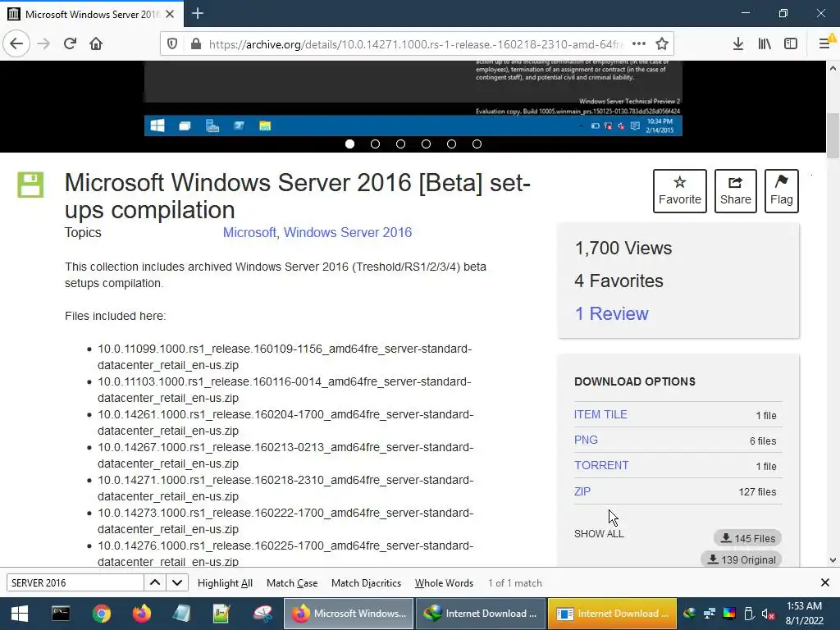Open the Firefox downloads panel
Screen dimensions: 840x630
(x=738, y=44)
